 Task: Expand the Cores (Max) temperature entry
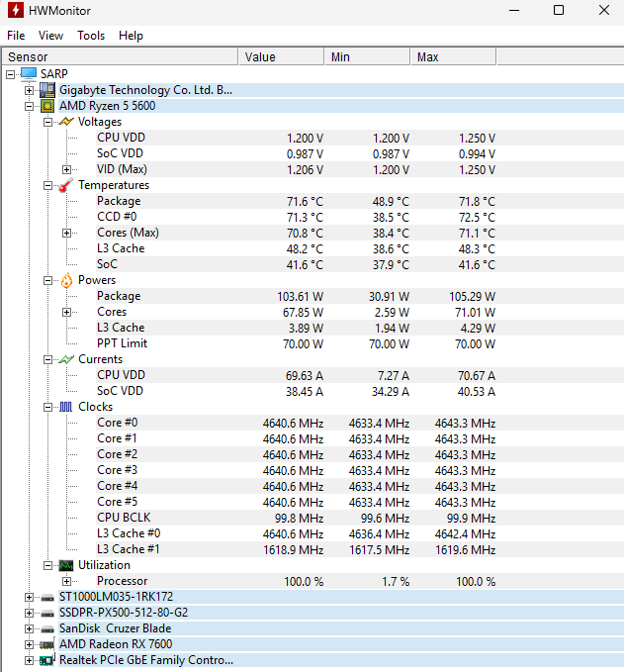pyautogui.click(x=66, y=234)
